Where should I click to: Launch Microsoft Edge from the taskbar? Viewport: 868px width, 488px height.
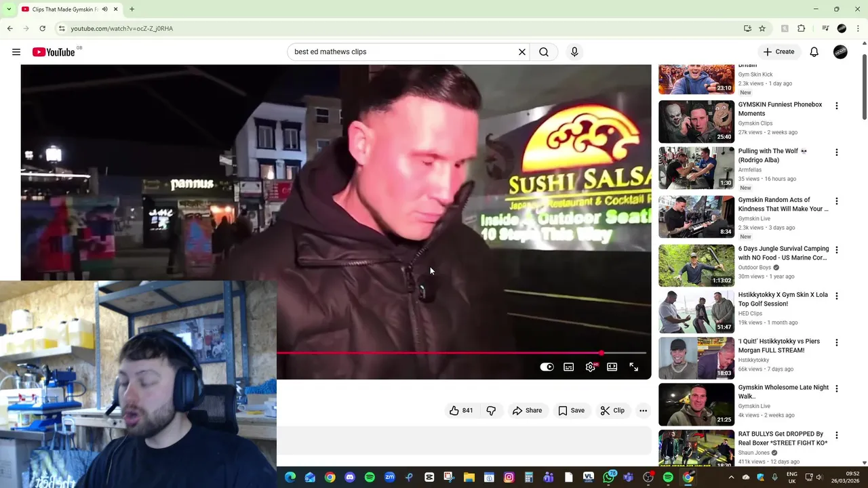290,477
